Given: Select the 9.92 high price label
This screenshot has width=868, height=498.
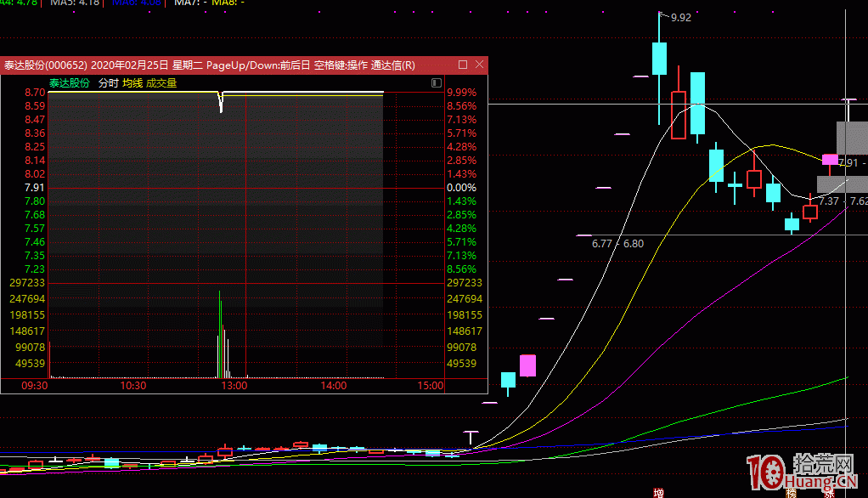Looking at the screenshot, I should [x=680, y=17].
